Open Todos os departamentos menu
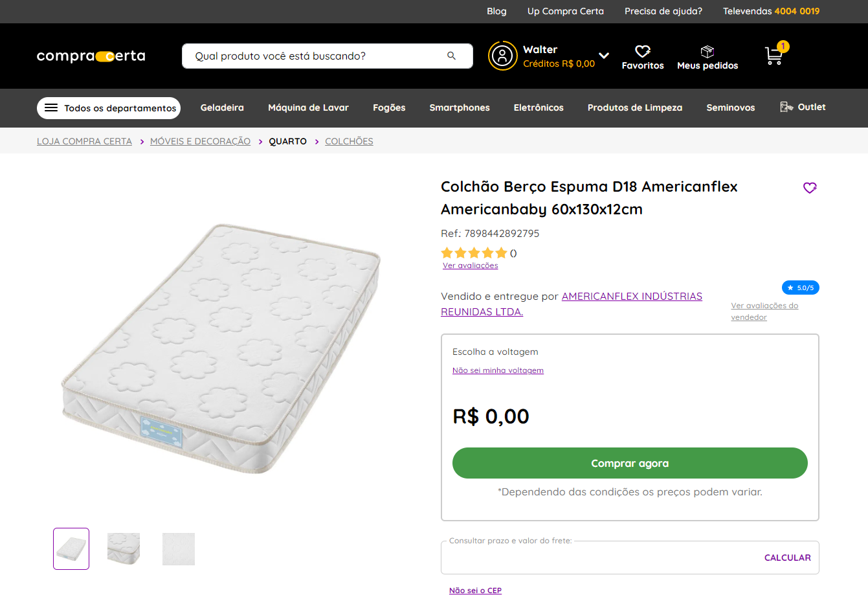 coord(109,108)
